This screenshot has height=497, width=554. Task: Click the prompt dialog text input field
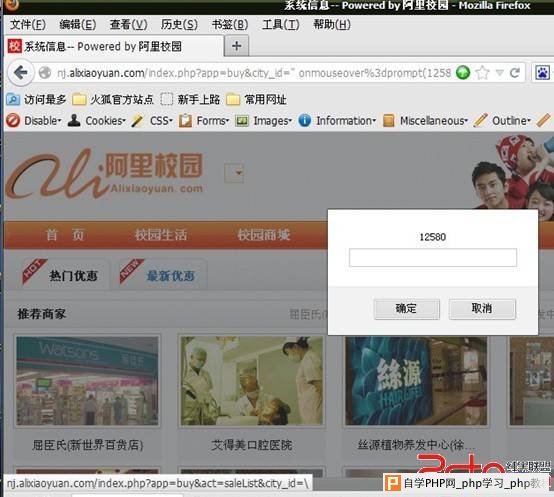pyautogui.click(x=433, y=258)
